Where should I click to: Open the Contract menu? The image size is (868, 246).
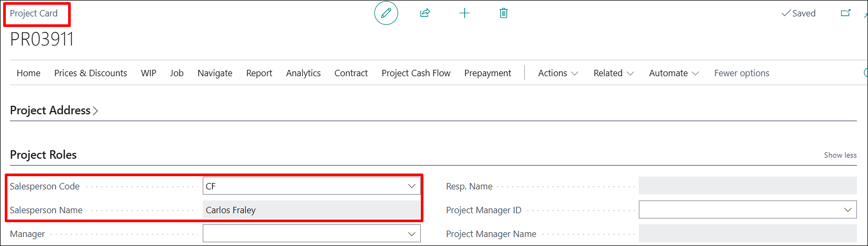[x=351, y=73]
